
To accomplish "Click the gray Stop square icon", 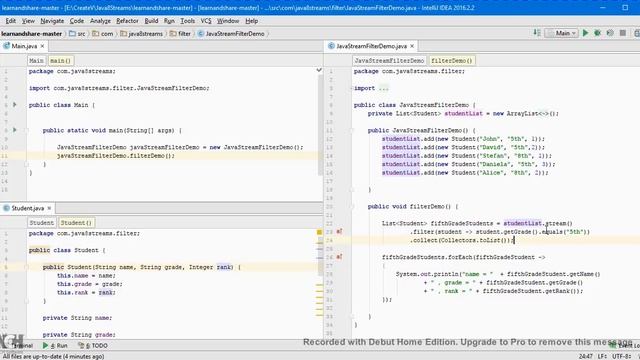I will pyautogui.click(x=622, y=33).
